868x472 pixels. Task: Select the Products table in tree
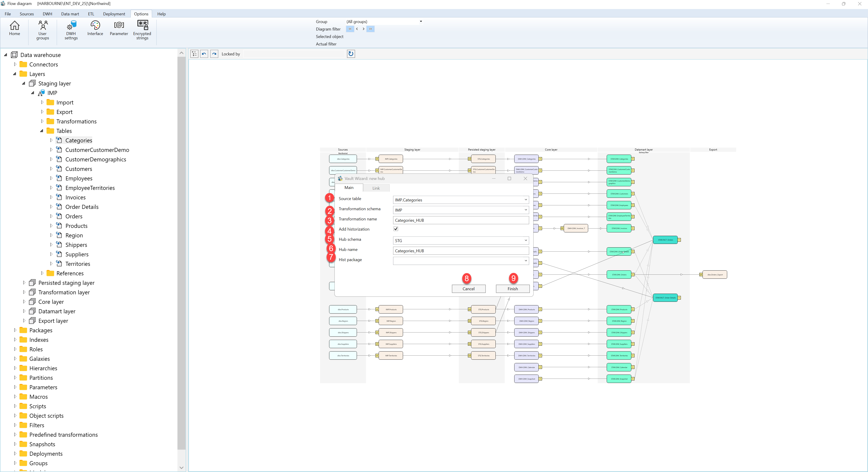76,226
